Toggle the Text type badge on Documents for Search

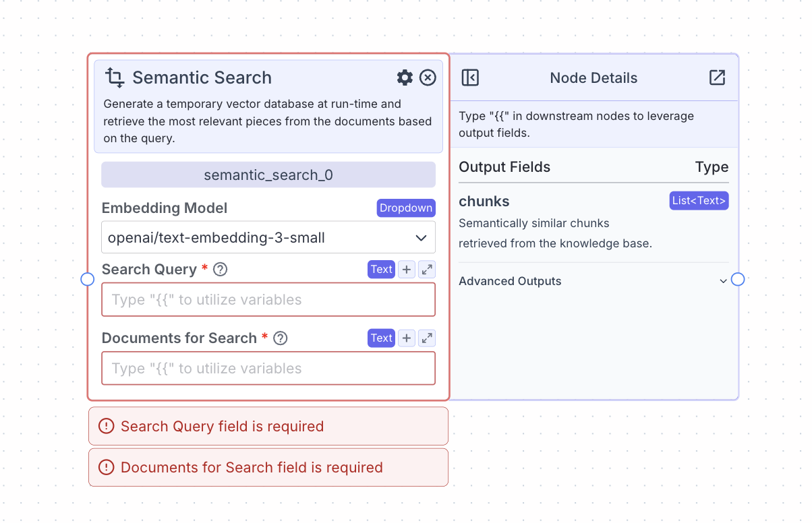pyautogui.click(x=381, y=338)
